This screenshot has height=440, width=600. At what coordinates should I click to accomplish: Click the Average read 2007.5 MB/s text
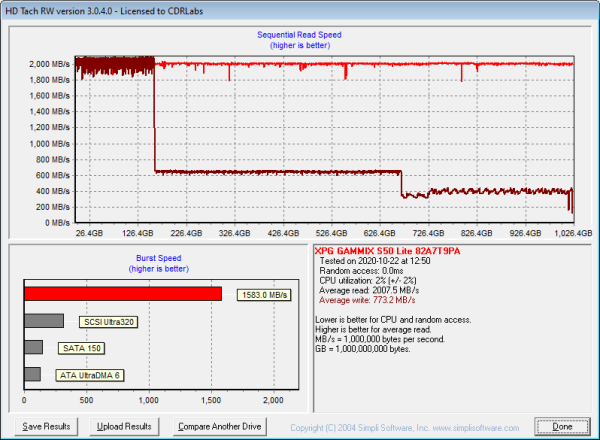369,290
